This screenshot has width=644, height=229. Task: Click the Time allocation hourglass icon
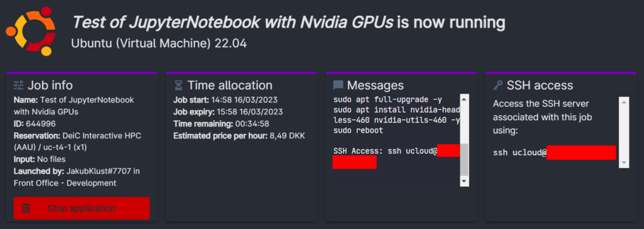(178, 85)
